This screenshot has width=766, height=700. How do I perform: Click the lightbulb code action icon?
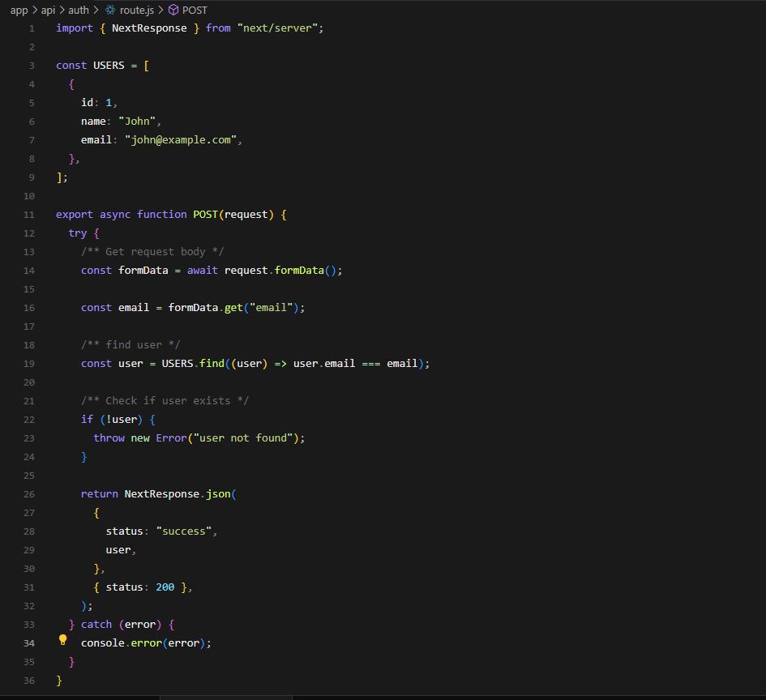(x=62, y=640)
